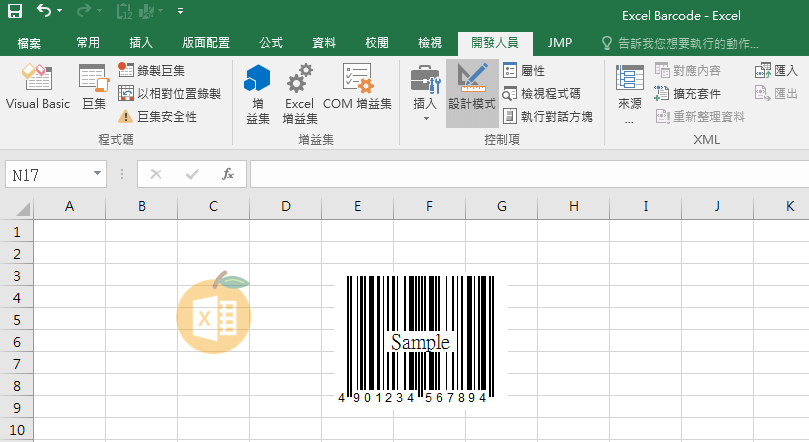809x442 pixels.
Task: Switch to the Home (常用) tab
Action: [x=88, y=43]
